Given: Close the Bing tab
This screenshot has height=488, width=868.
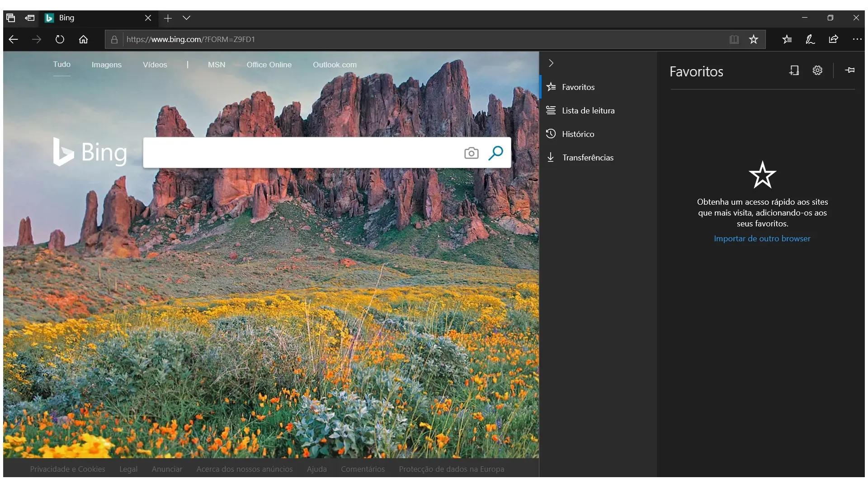Looking at the screenshot, I should (148, 18).
